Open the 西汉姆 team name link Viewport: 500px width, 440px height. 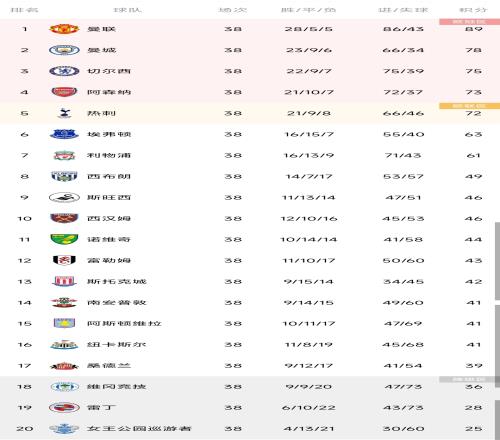(109, 219)
